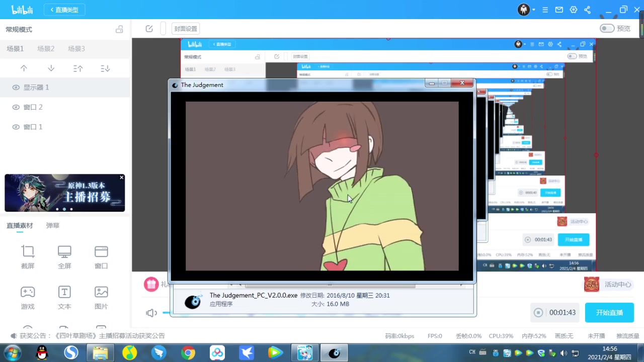Switch to 弹幕 tab
The image size is (644, 362).
pos(53,226)
